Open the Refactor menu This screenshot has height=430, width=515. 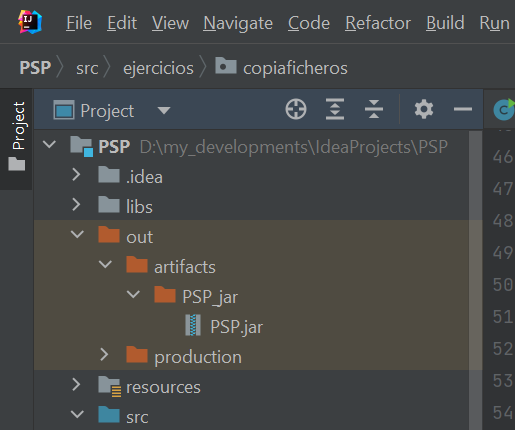click(378, 23)
